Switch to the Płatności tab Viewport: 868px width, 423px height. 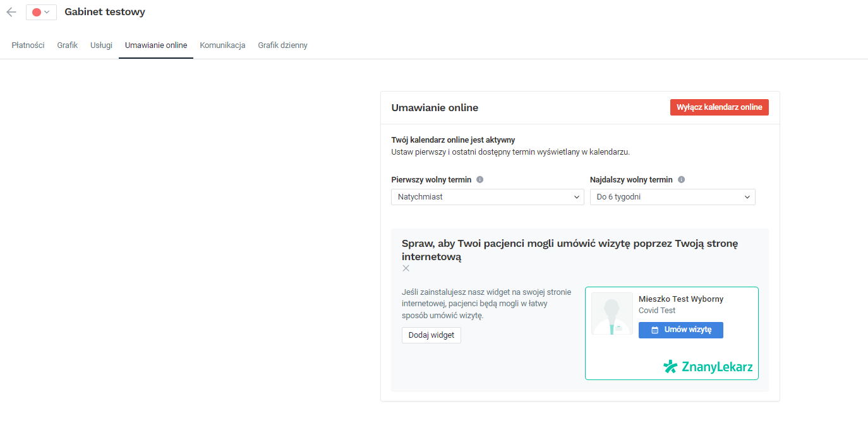[x=28, y=45]
